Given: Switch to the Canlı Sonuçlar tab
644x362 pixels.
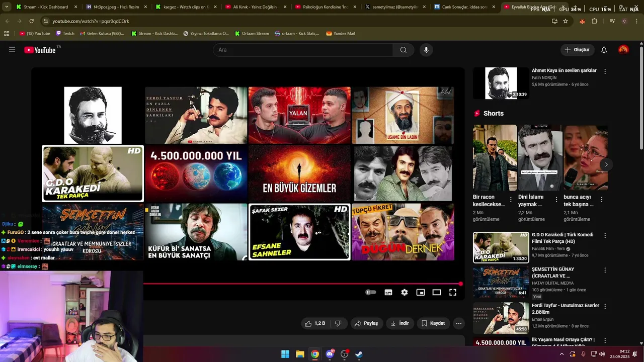Looking at the screenshot, I should coord(464,7).
